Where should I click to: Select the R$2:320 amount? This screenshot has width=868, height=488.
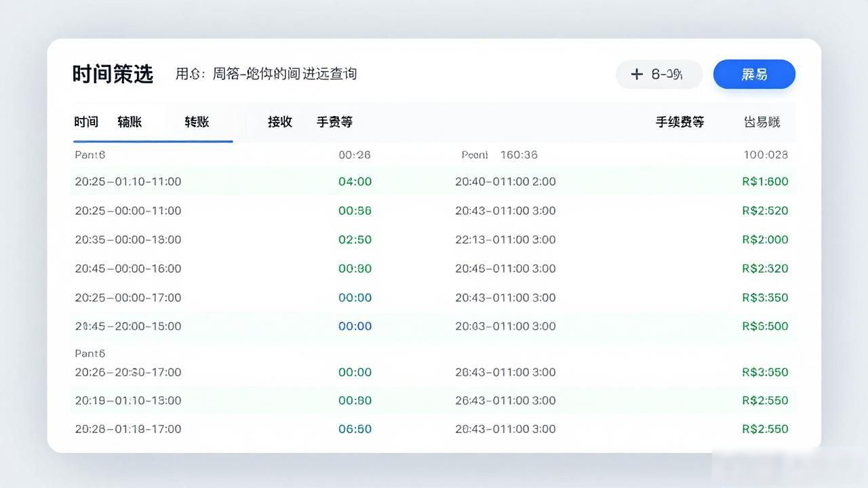pyautogui.click(x=765, y=268)
